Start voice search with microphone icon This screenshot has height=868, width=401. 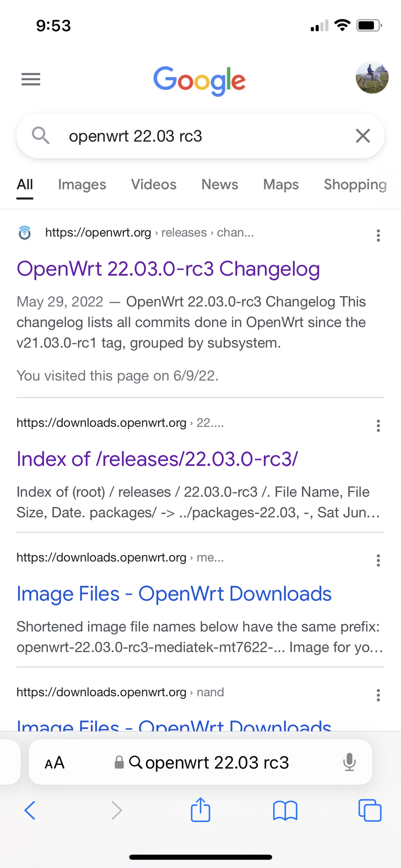pyautogui.click(x=349, y=762)
